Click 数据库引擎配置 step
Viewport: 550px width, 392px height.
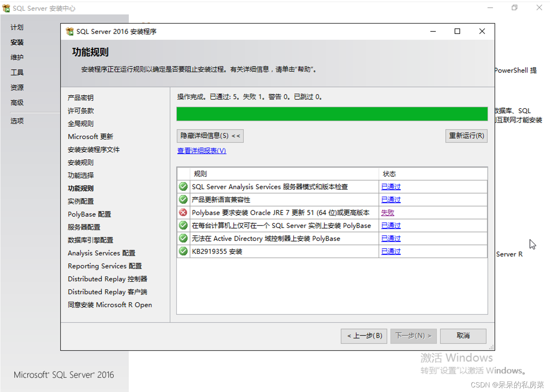coord(90,240)
